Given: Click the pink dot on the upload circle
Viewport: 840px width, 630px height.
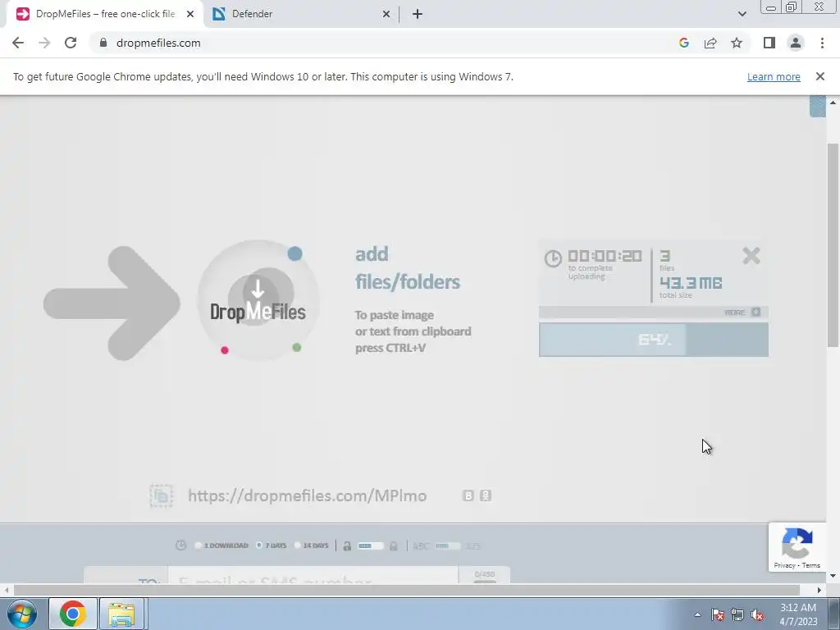Looking at the screenshot, I should pos(225,350).
